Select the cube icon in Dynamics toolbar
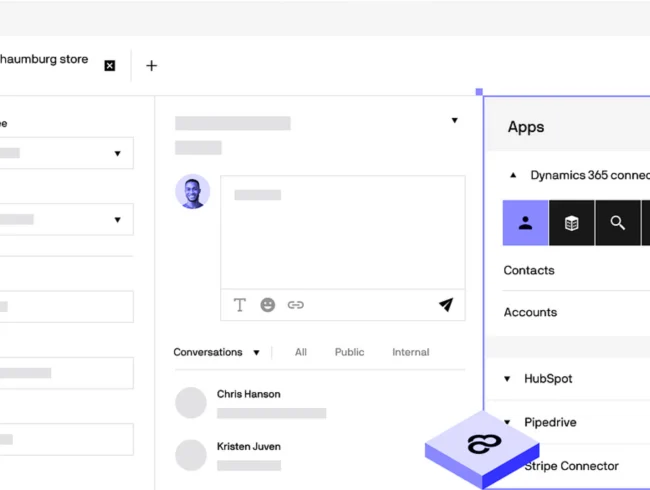Image resolution: width=650 pixels, height=490 pixels. pyautogui.click(x=571, y=223)
